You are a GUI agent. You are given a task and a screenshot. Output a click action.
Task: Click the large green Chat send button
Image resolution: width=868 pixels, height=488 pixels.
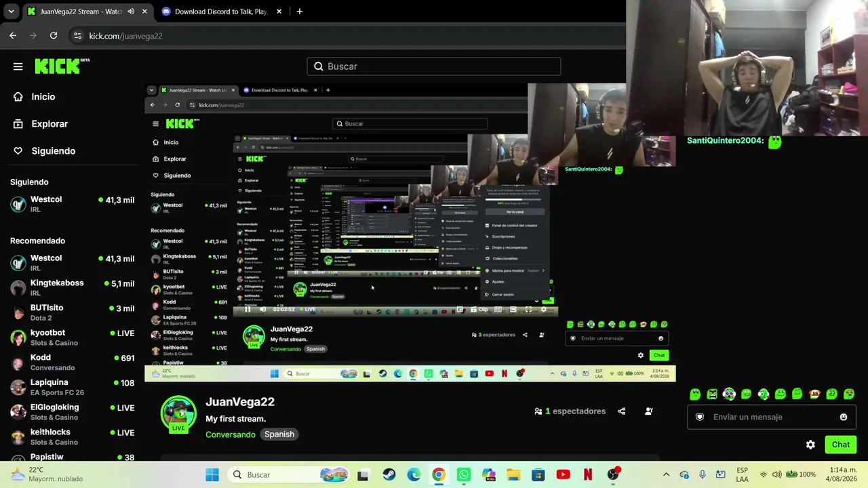tap(841, 445)
